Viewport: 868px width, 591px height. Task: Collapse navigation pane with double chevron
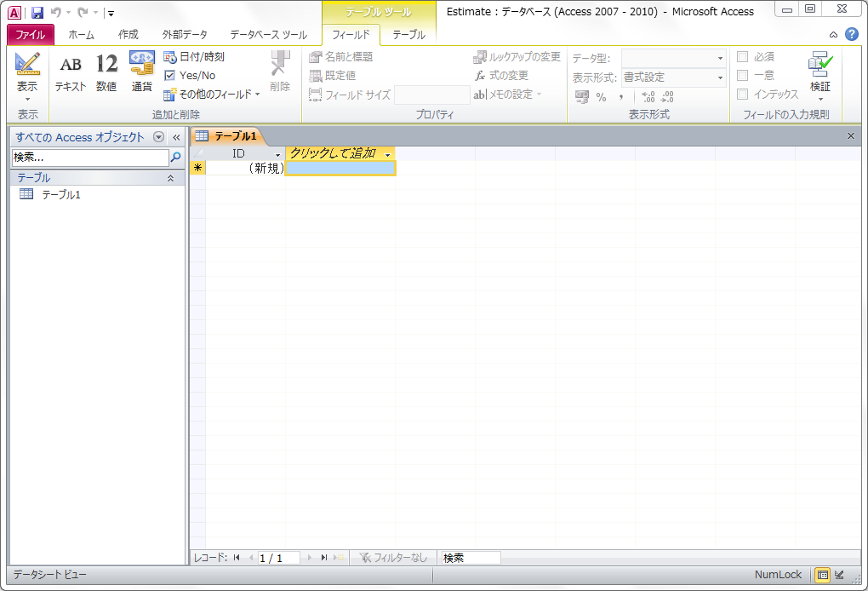[176, 137]
